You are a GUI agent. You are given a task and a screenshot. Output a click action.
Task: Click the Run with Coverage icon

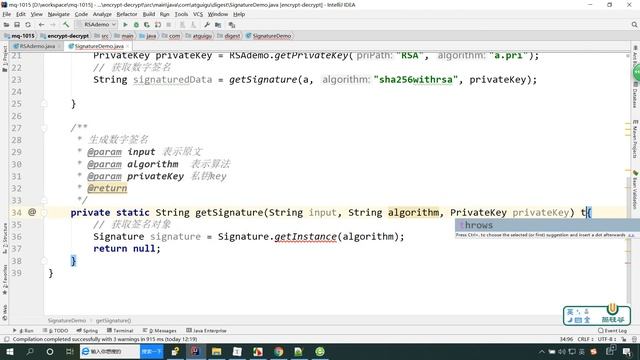[x=147, y=25]
